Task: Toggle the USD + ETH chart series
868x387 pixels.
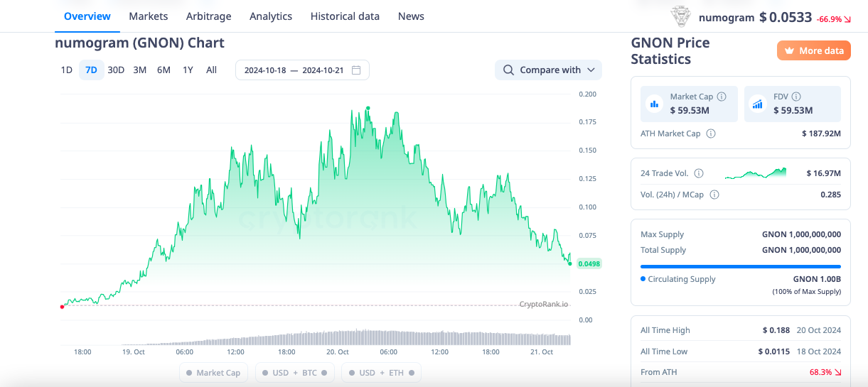Action: click(x=381, y=373)
